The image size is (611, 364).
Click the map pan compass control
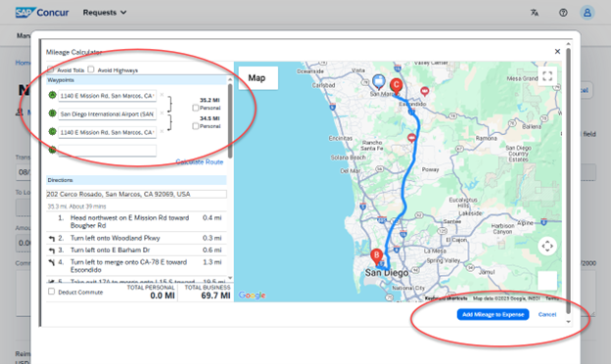(547, 246)
